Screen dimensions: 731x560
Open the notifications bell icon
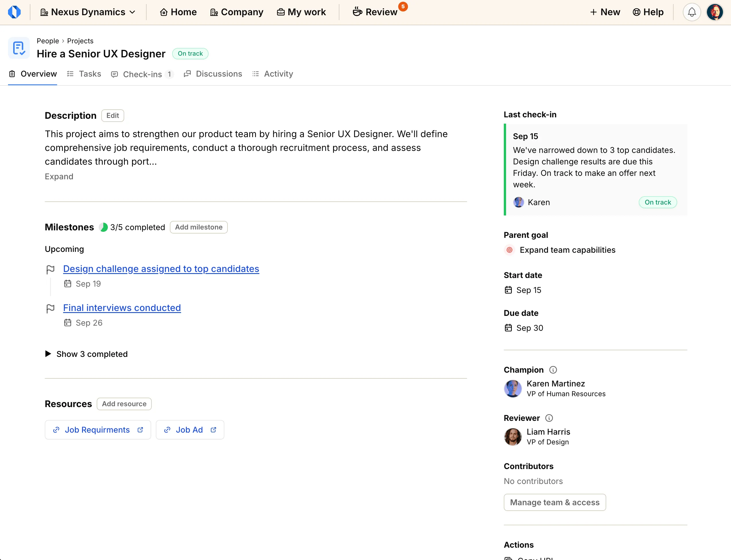692,12
